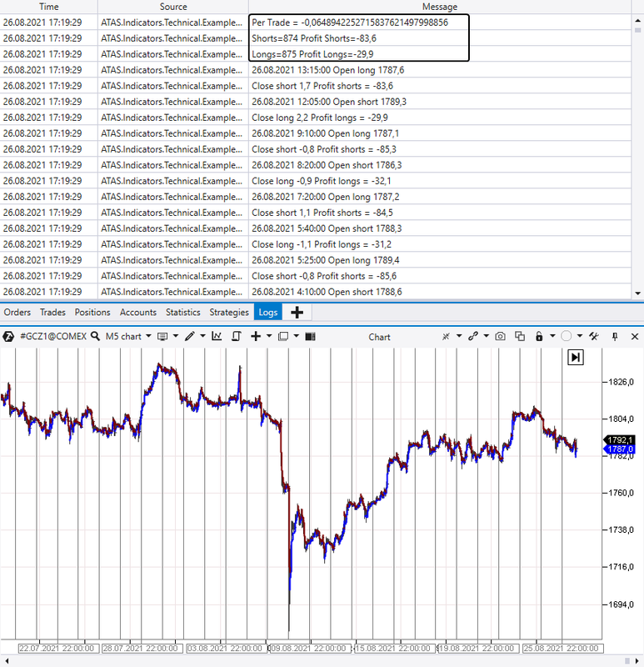Open chart settings wrench icon
The image size is (644, 667).
[594, 337]
